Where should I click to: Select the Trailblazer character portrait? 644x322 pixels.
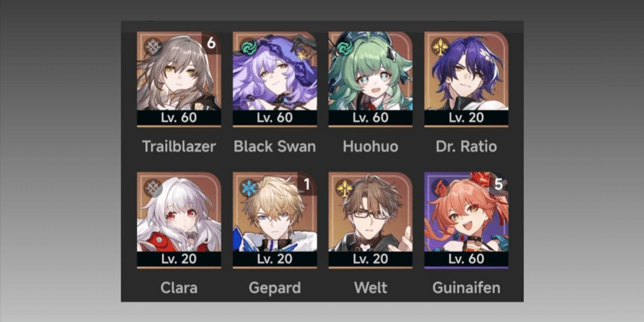pyautogui.click(x=179, y=78)
